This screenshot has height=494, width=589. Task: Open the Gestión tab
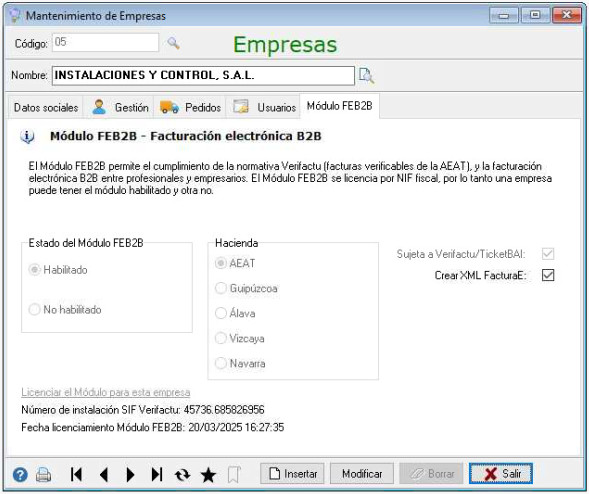(120, 107)
